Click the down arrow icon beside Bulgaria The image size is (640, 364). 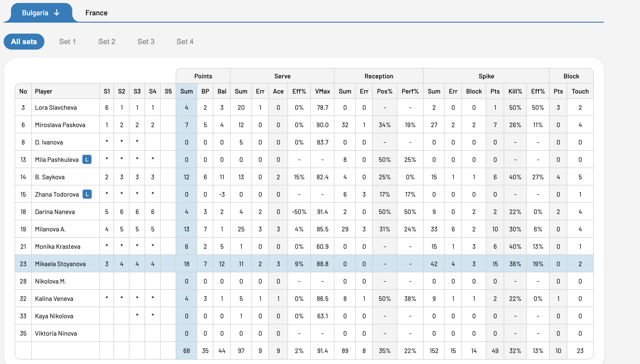pyautogui.click(x=57, y=13)
